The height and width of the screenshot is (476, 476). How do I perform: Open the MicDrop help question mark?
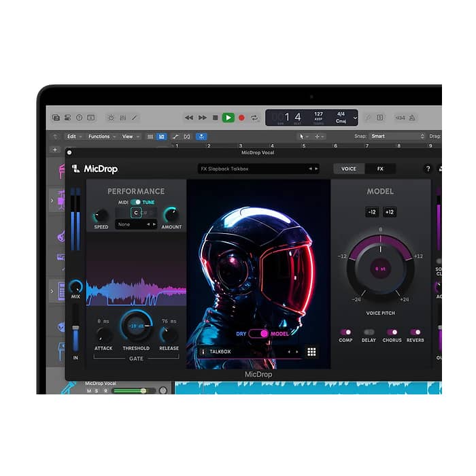[428, 169]
